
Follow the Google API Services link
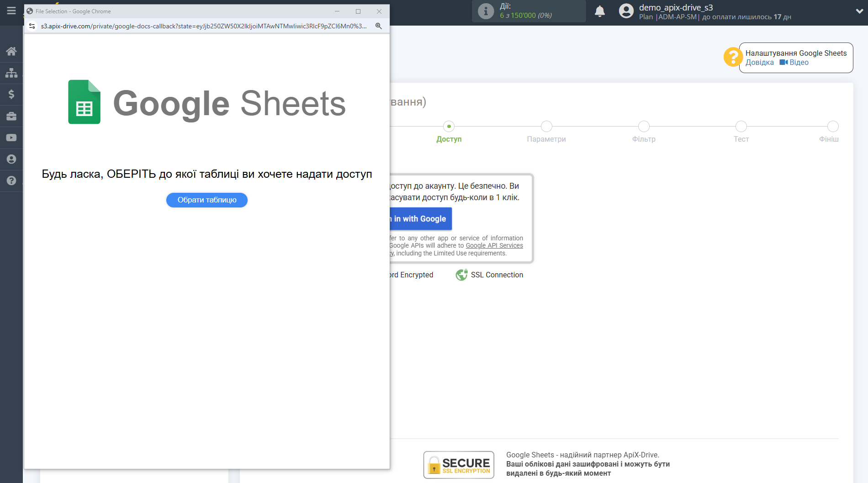point(494,246)
